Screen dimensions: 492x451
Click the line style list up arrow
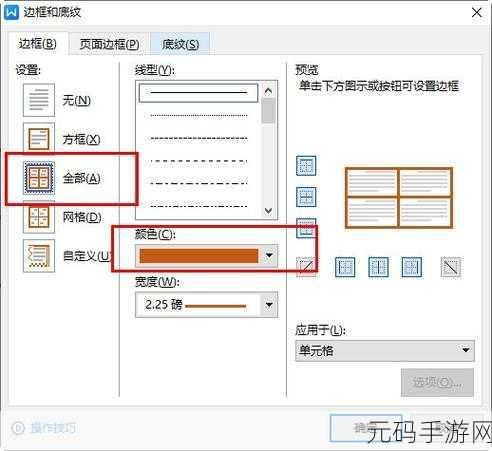point(268,91)
